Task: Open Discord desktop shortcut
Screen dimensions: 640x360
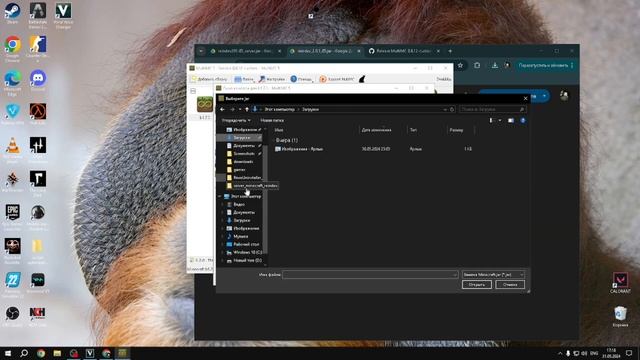Action: click(x=38, y=80)
